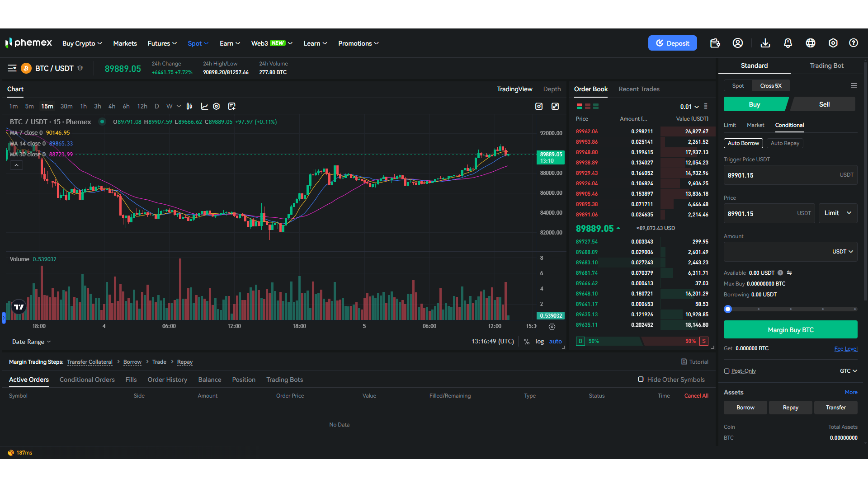Show only asks order book view

click(588, 107)
